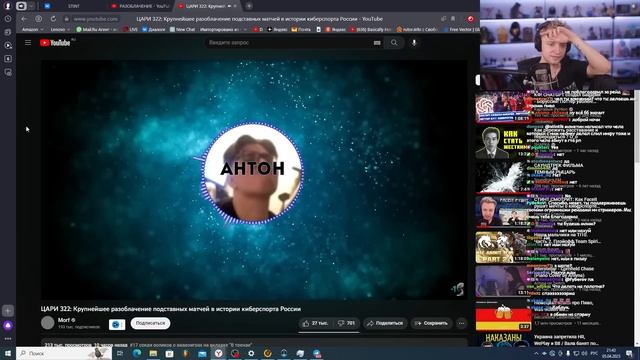Click the Yandex protect icon next to reload
Viewport: 640px width, 360px height.
click(38, 19)
